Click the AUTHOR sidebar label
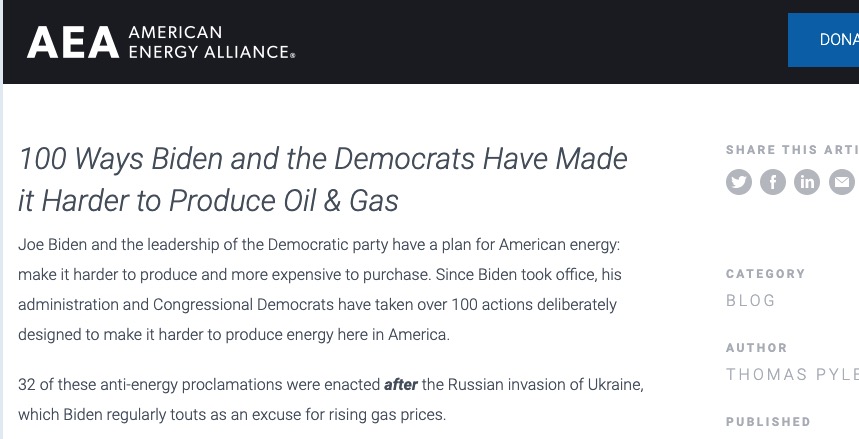The width and height of the screenshot is (859, 439). pos(757,348)
